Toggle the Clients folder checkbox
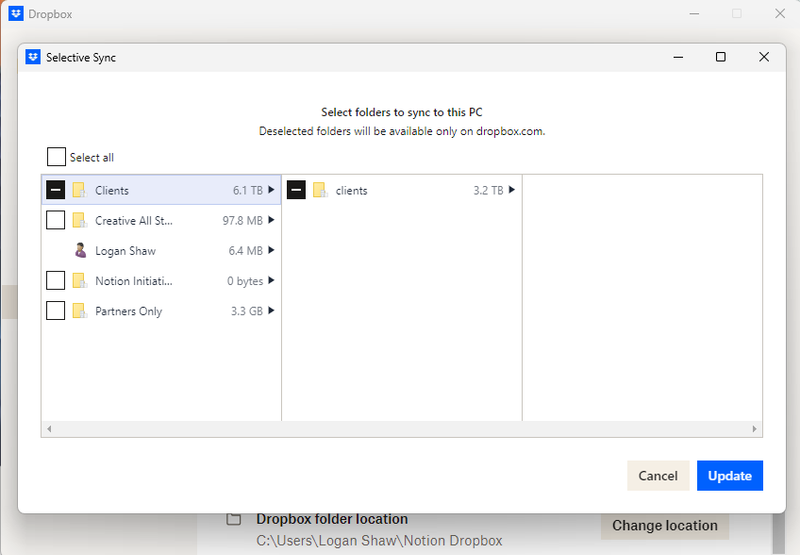The width and height of the screenshot is (800, 555). 56,190
